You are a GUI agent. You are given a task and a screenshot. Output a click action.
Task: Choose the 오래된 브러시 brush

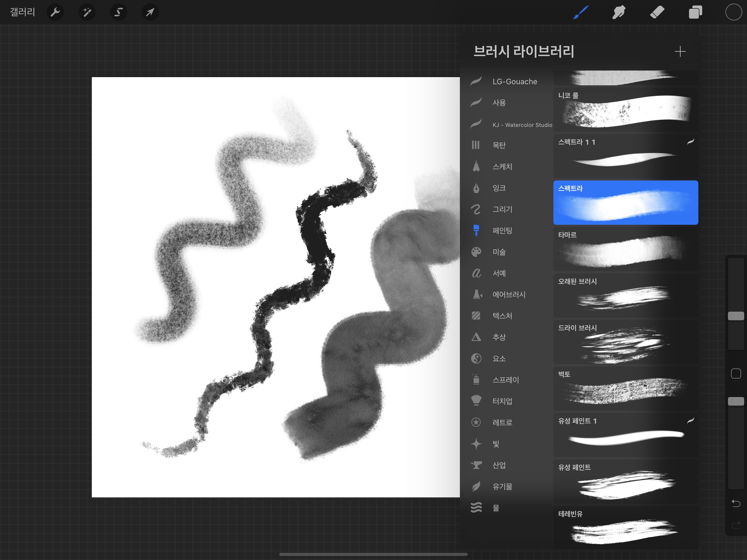tap(625, 296)
